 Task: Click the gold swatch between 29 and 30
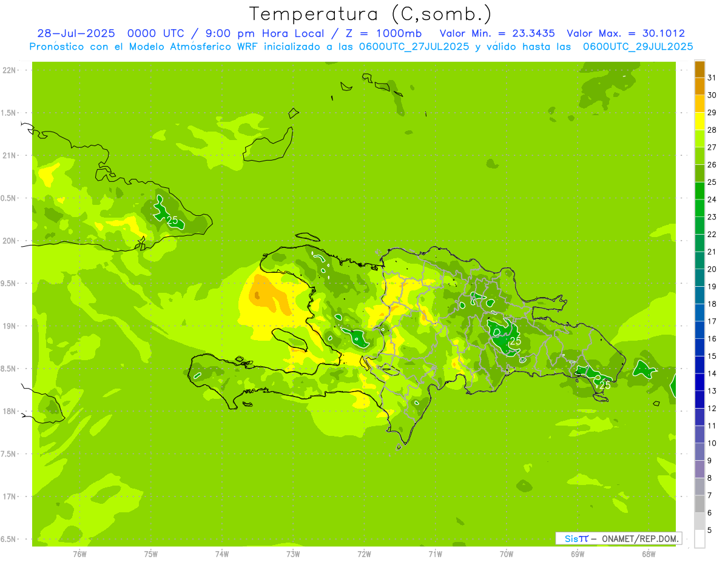(699, 104)
